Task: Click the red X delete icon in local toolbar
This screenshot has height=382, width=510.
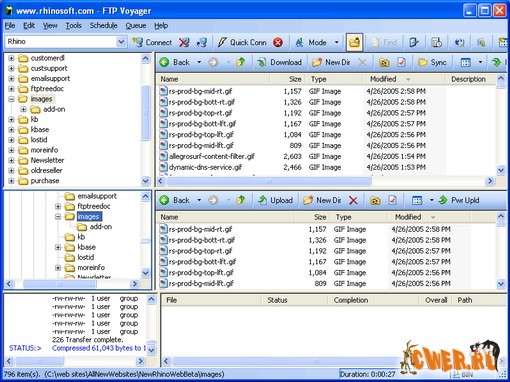Action: pos(353,200)
